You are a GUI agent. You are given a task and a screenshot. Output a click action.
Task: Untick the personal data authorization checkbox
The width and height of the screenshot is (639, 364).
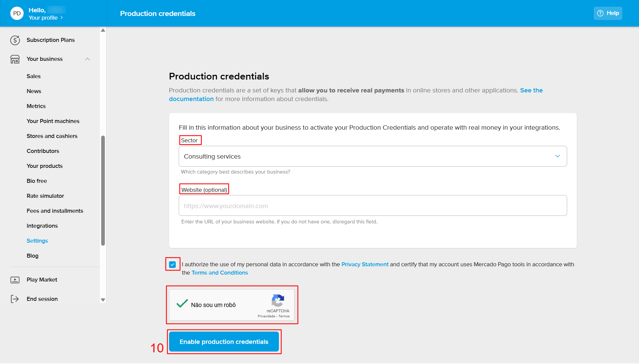(x=172, y=265)
